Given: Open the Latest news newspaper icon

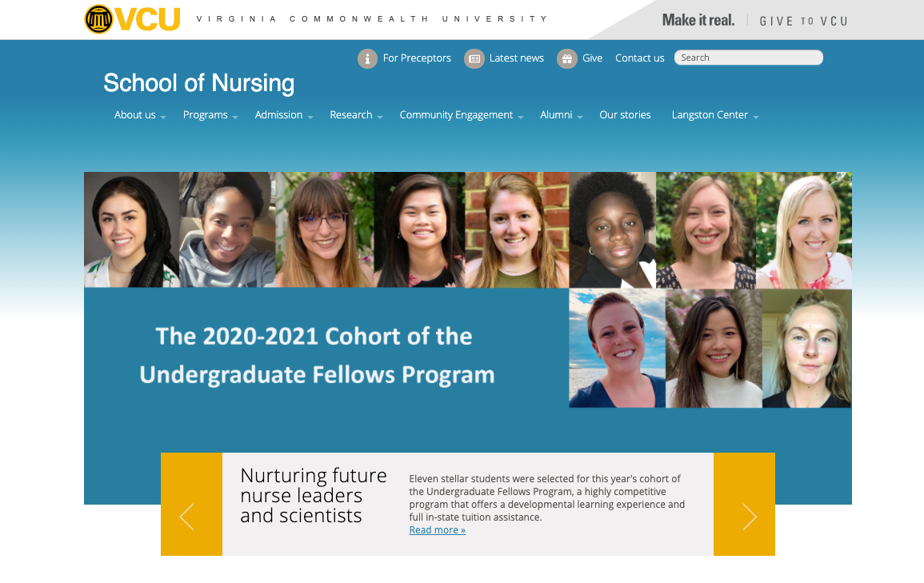Looking at the screenshot, I should coord(474,58).
